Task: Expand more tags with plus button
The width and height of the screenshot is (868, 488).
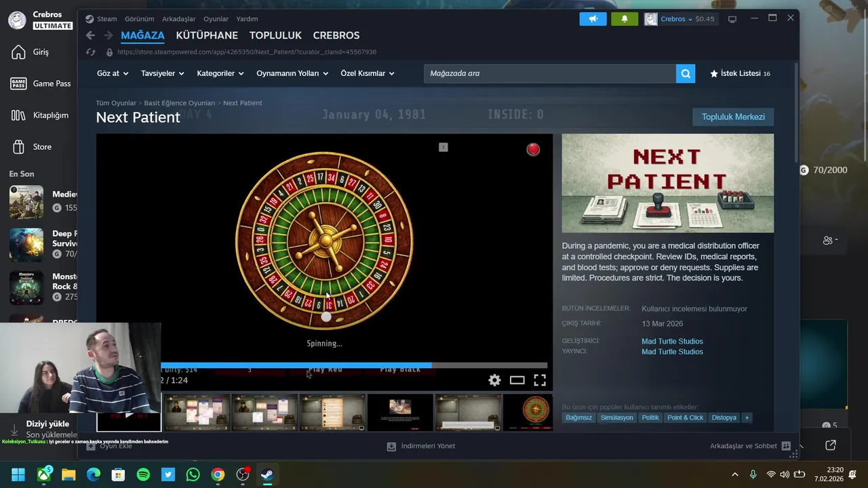Action: click(x=747, y=418)
